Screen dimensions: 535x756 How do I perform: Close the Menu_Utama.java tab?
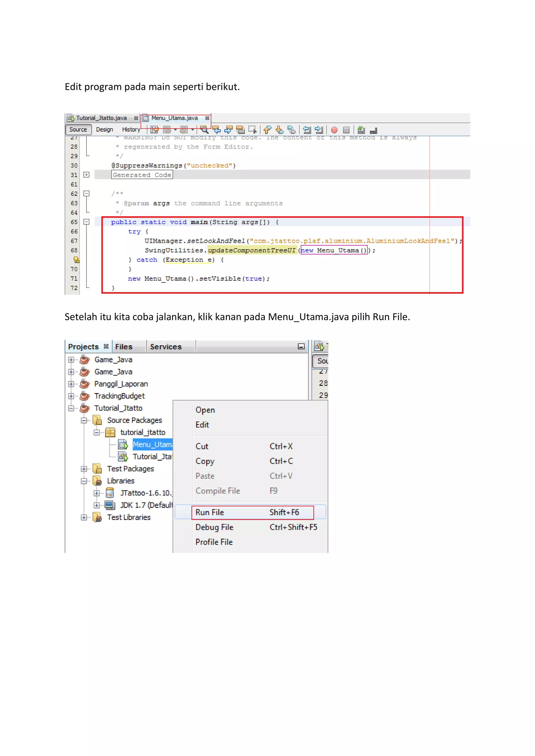click(207, 118)
